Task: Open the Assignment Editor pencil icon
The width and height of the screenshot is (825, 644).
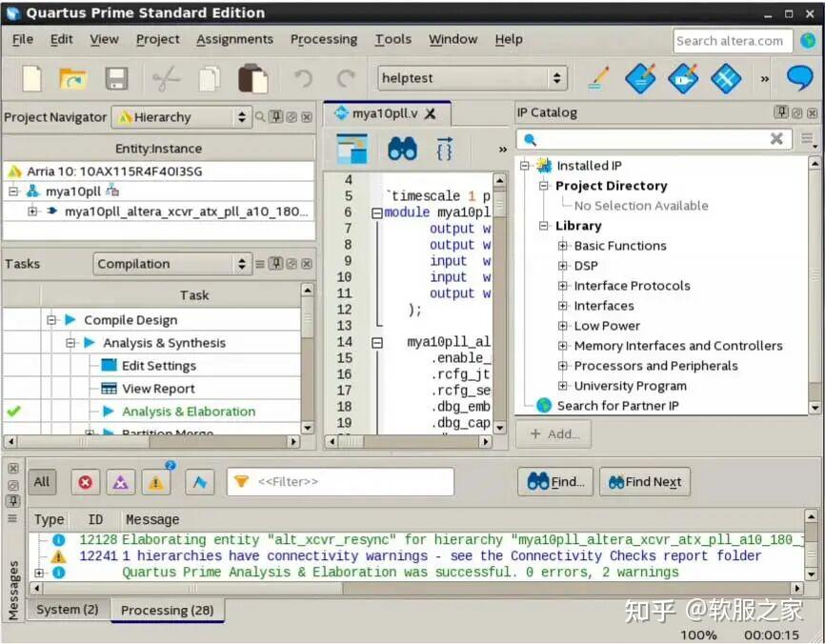Action: (x=599, y=78)
